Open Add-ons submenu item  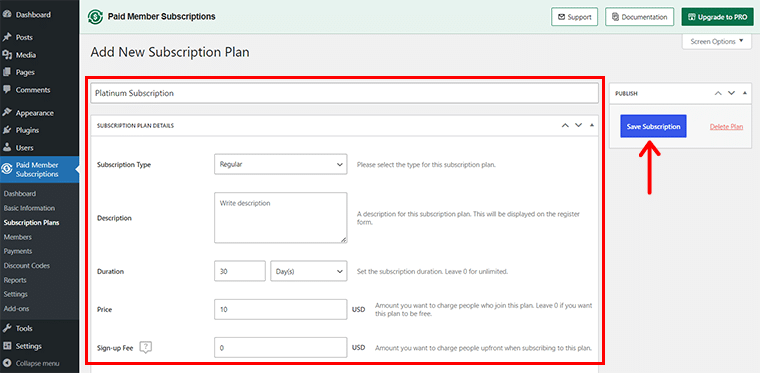16,309
